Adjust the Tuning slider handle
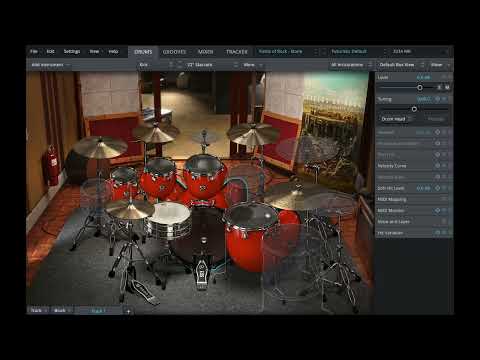 coord(414,109)
